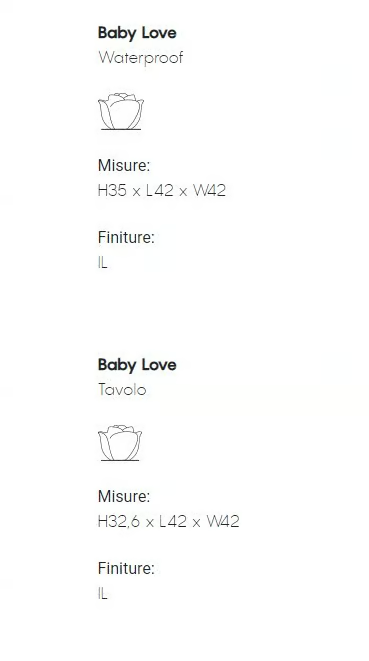This screenshot has width=369, height=661.
Task: Click the Misure label in Waterproof section
Action: tap(124, 166)
